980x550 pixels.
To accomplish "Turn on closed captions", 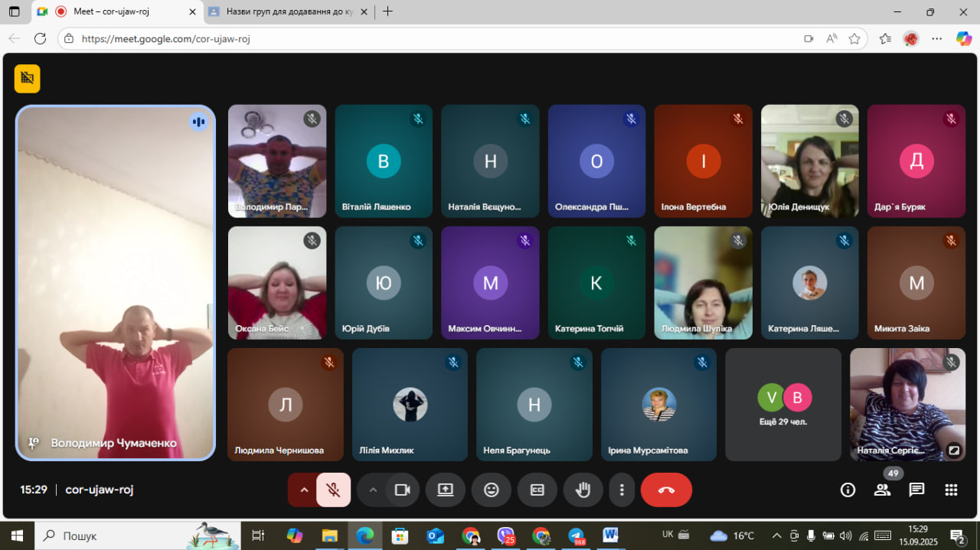I will click(x=537, y=490).
